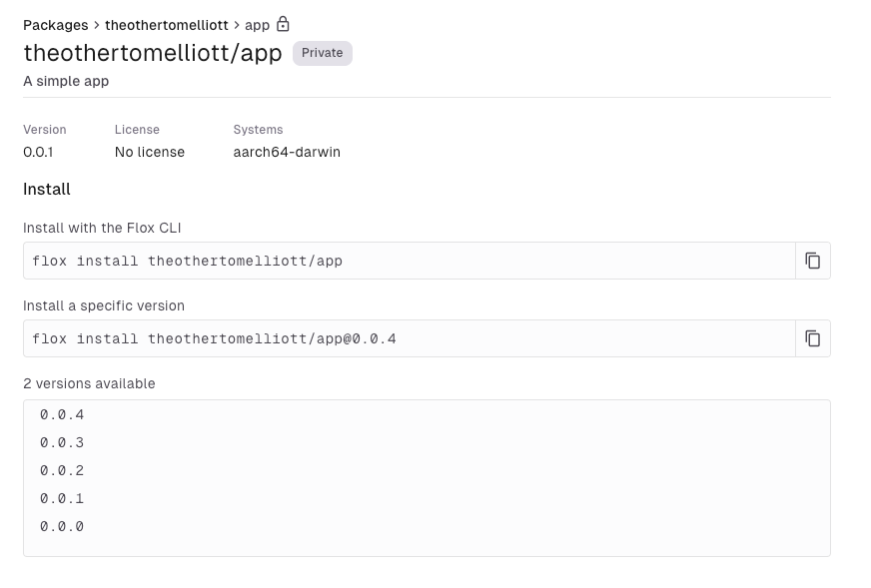Click the 'Version' field label
The width and height of the screenshot is (871, 588).
[x=44, y=130]
